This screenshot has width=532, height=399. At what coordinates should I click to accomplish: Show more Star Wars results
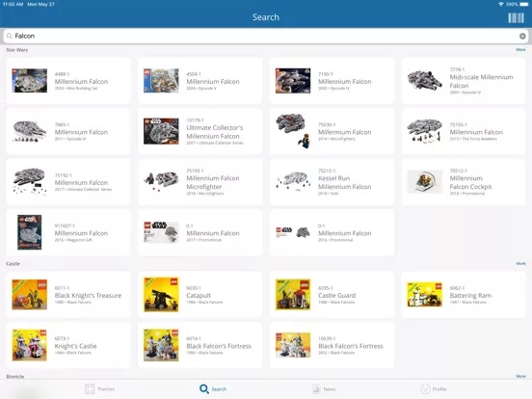520,49
